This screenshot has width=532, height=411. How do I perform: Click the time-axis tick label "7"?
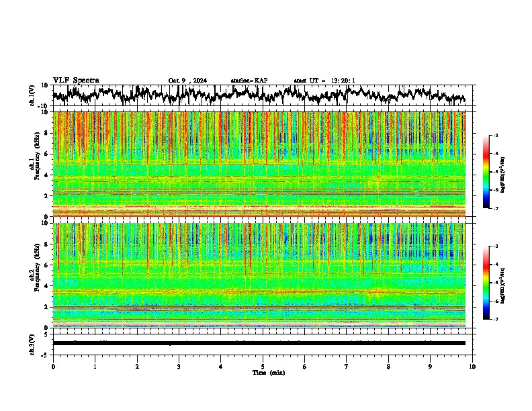pos(347,367)
